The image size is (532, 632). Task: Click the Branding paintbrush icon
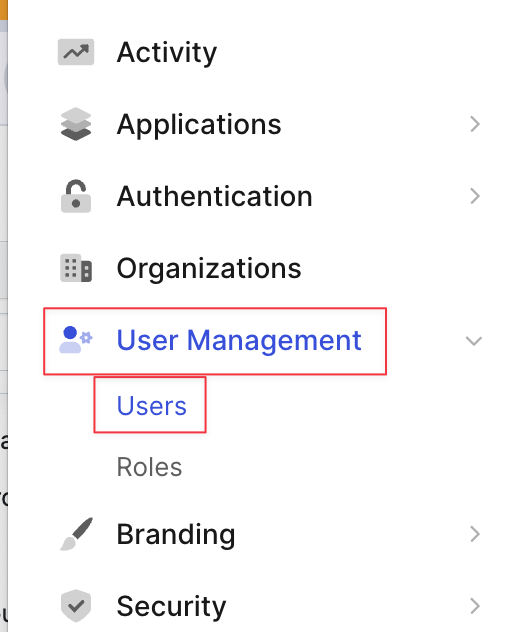tap(76, 534)
